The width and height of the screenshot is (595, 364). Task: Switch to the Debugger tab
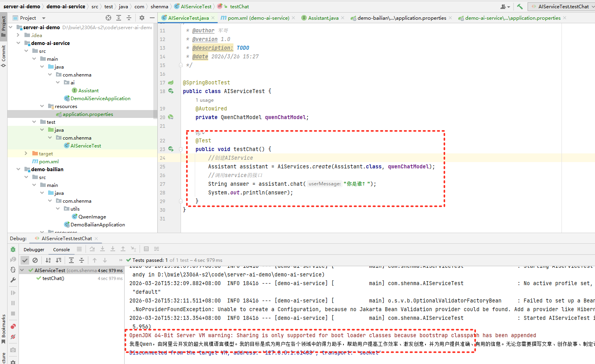(x=34, y=250)
